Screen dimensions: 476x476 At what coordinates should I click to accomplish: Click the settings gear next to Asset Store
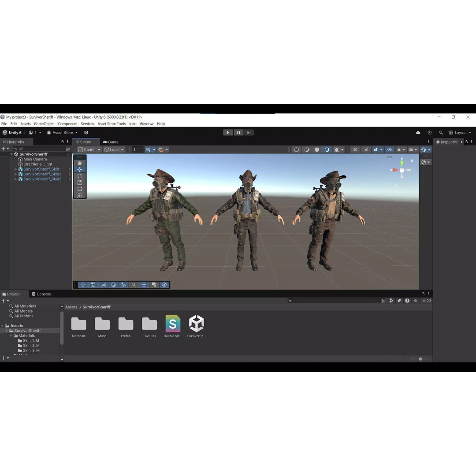(86, 133)
